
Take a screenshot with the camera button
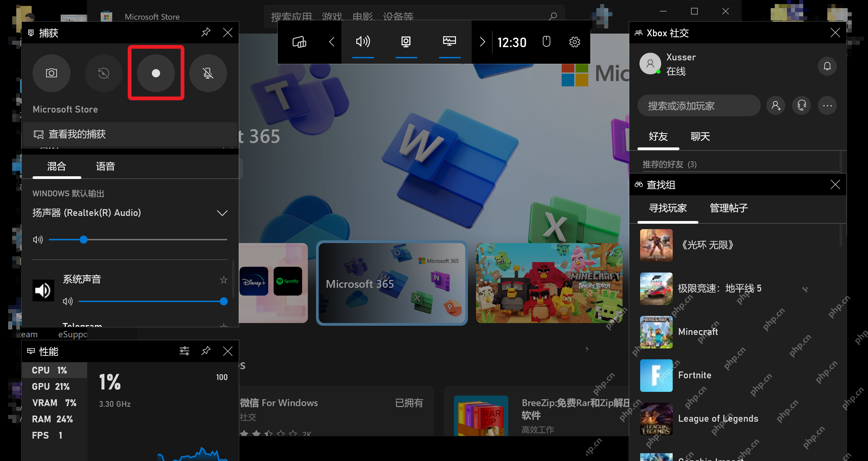point(52,73)
